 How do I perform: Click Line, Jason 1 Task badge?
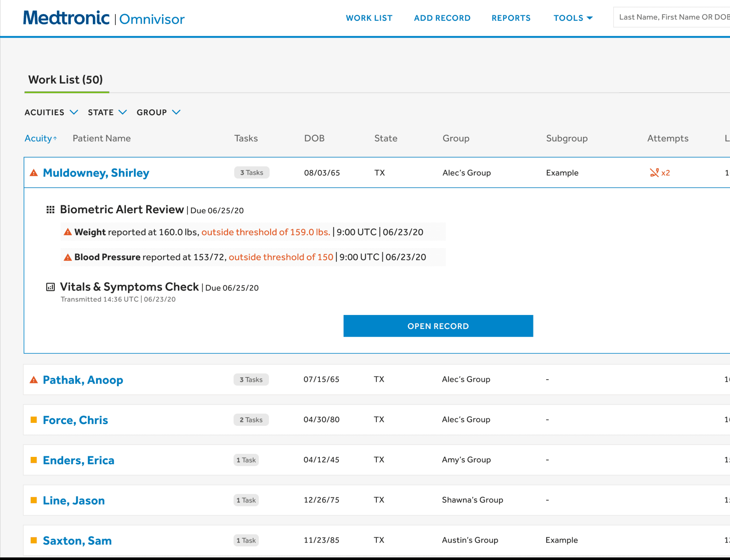pyautogui.click(x=246, y=500)
